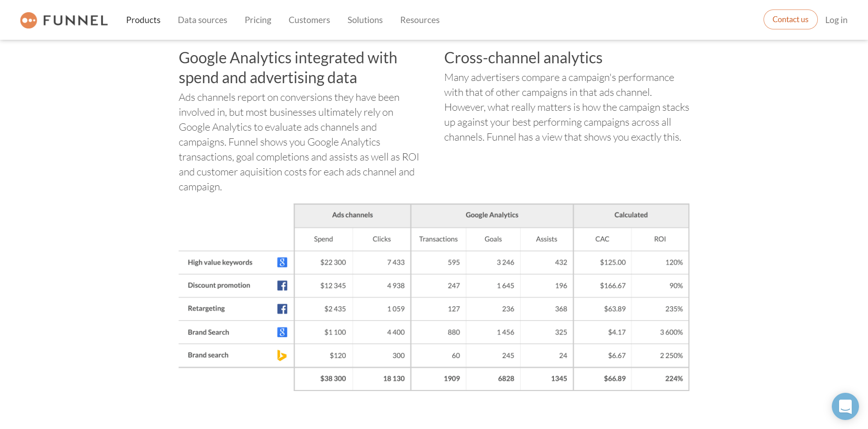Click Google icon beside Brand Search
Image resolution: width=868 pixels, height=429 pixels.
click(282, 332)
